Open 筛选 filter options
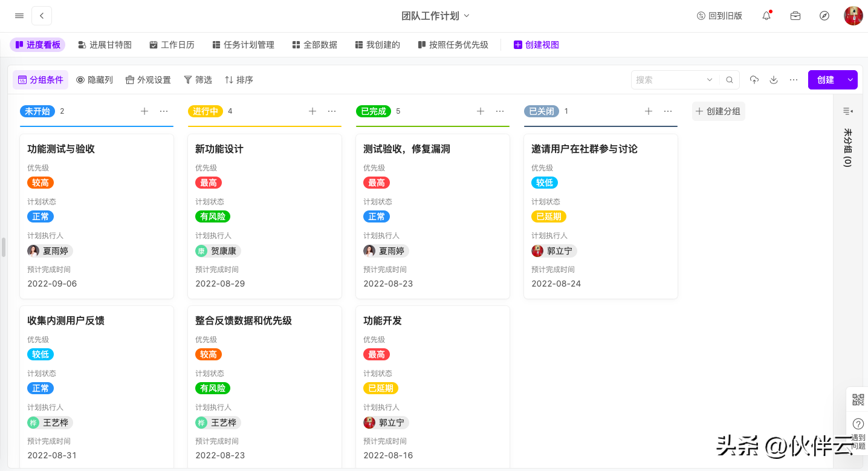Image resolution: width=868 pixels, height=471 pixels. (198, 80)
